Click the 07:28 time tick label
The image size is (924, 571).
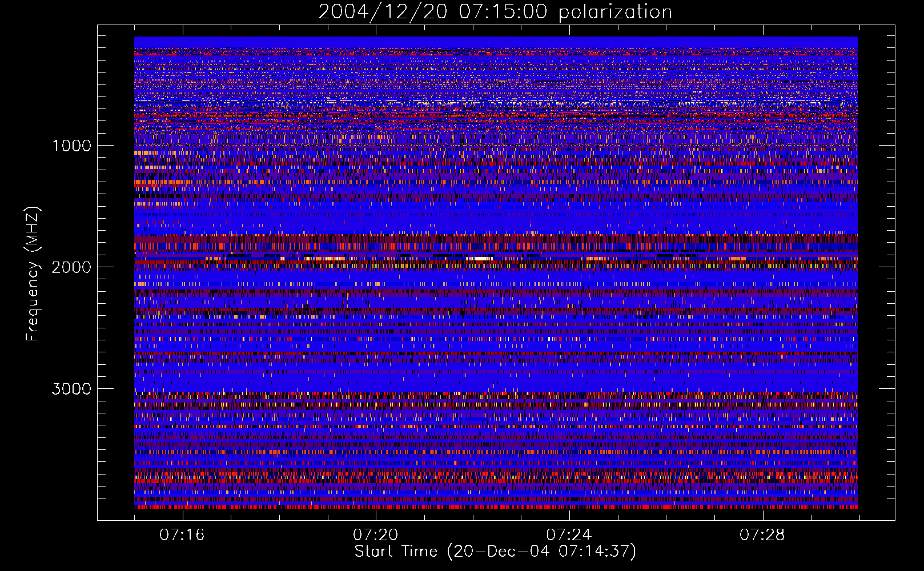762,535
